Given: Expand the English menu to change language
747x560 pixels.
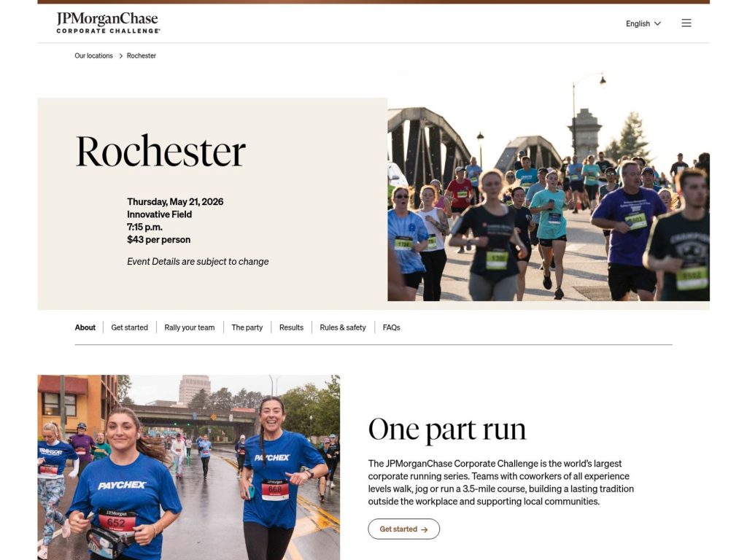Looking at the screenshot, I should click(643, 23).
